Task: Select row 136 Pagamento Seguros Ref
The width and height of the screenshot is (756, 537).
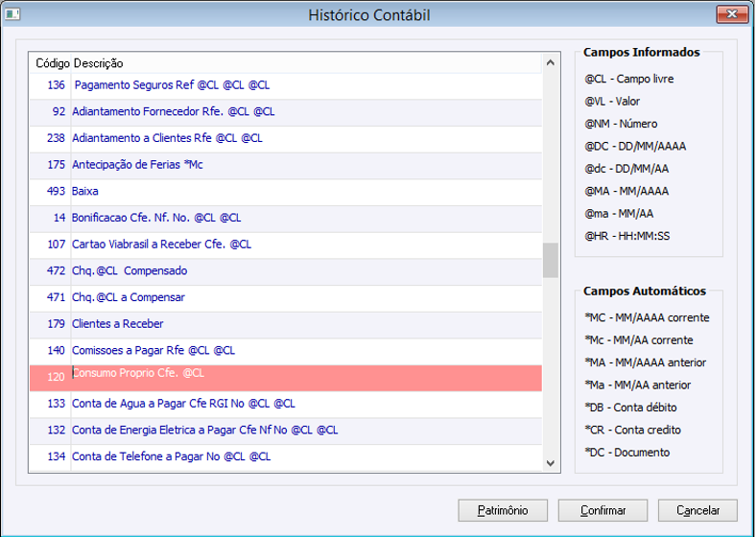Action: coord(286,85)
